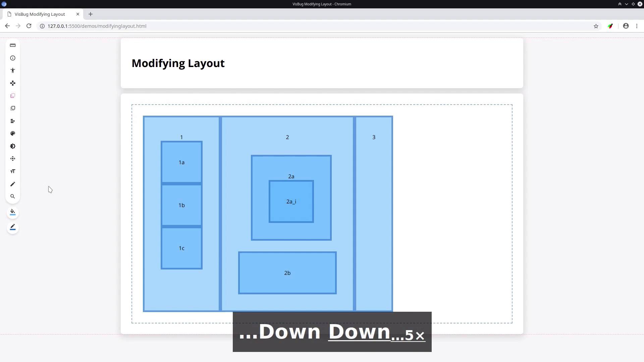
Task: Click the VisBug extension ladybug icon
Action: 610,26
